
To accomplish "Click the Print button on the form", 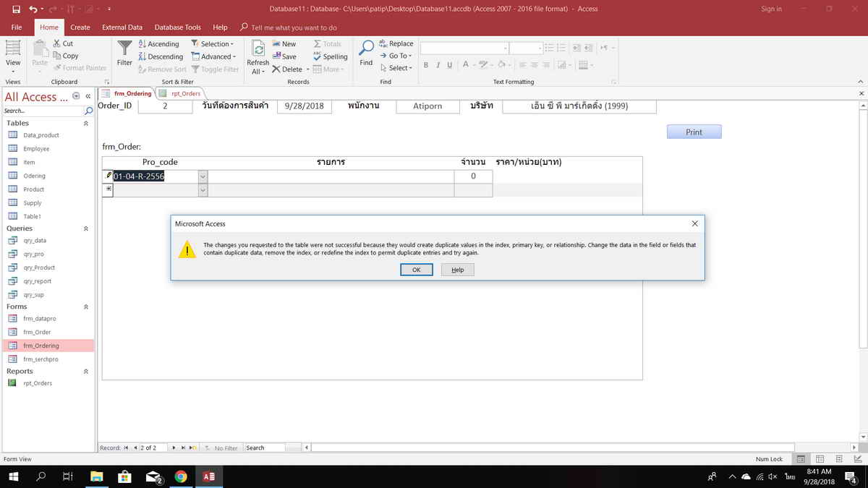I will point(694,132).
